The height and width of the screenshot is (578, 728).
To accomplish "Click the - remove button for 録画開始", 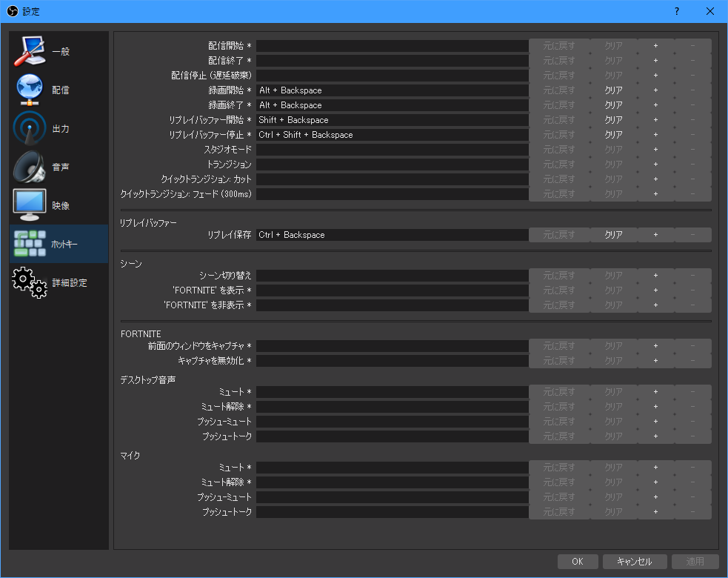I will tap(692, 90).
